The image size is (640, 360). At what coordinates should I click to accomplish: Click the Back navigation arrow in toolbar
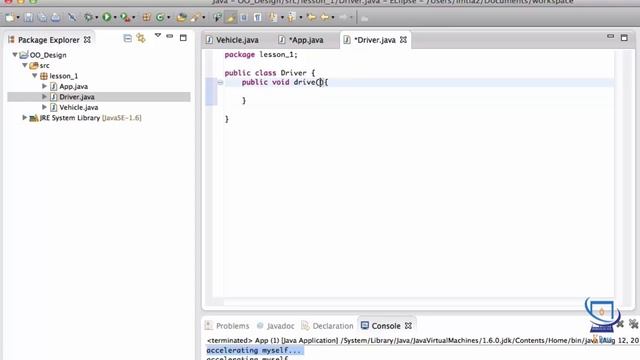point(325,17)
